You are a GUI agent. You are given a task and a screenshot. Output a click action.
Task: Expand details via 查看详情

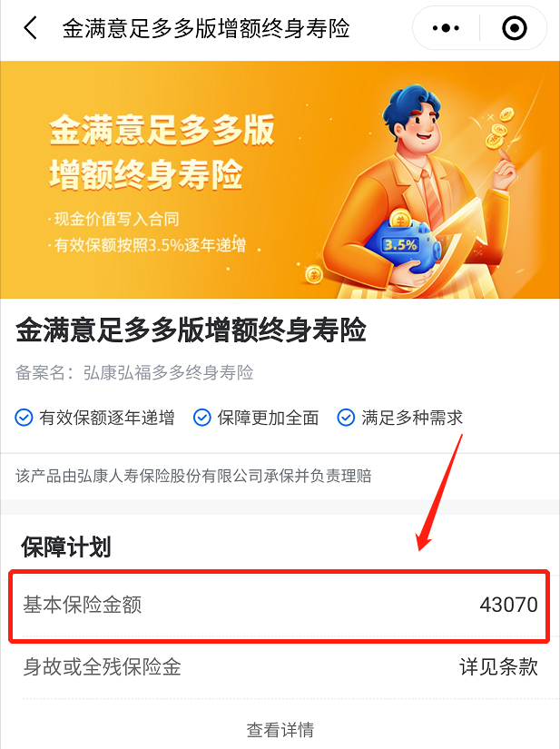(x=280, y=729)
